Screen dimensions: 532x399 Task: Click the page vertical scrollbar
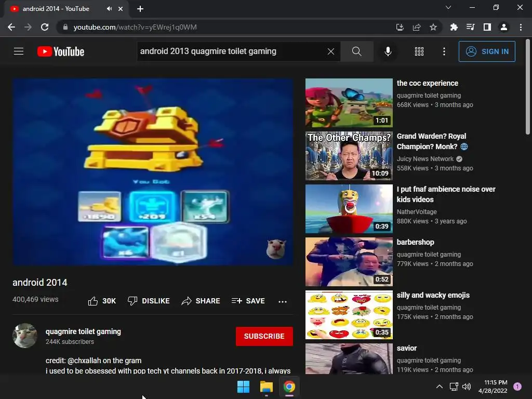pyautogui.click(x=528, y=87)
